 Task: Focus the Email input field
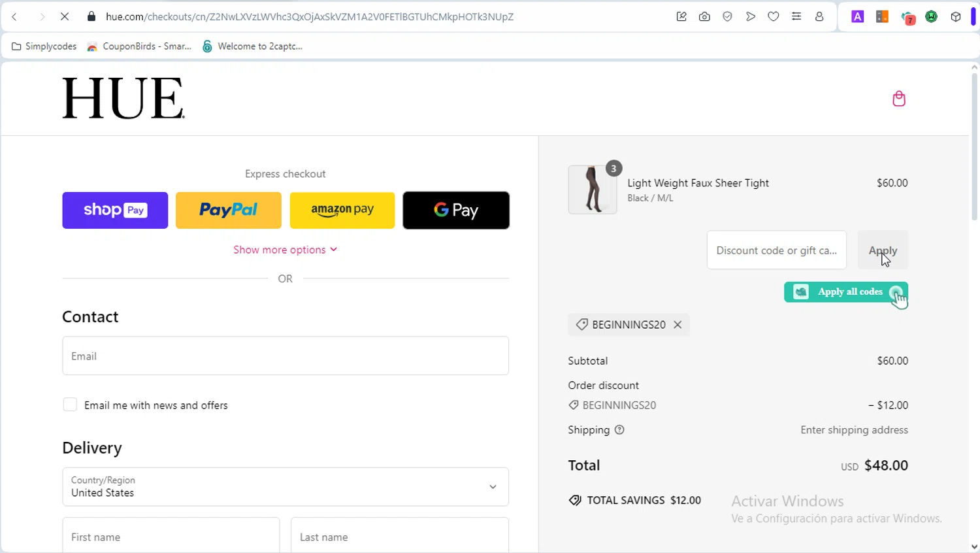pyautogui.click(x=286, y=356)
